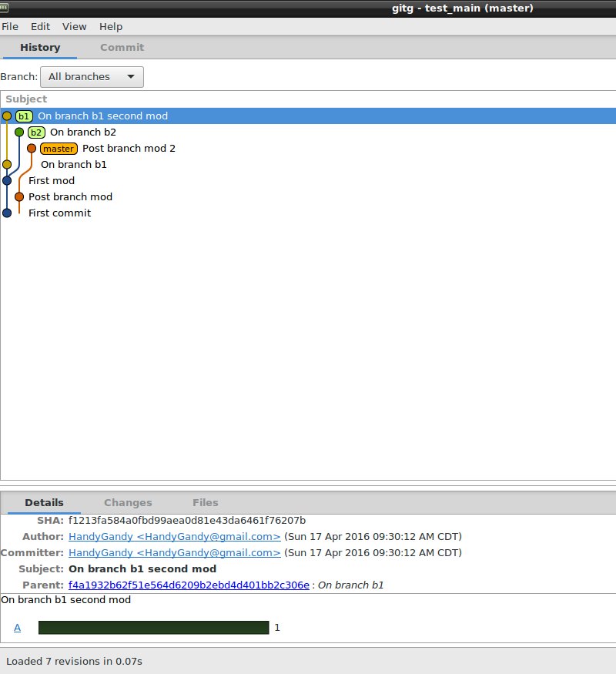Open the Changes tab
The height and width of the screenshot is (674, 616).
tap(128, 502)
